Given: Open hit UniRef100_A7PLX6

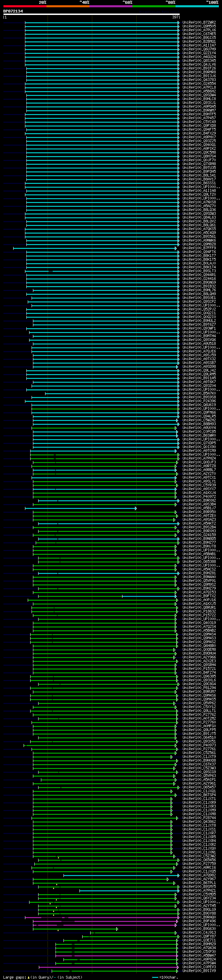Looking at the screenshot, I should [x=199, y=30].
